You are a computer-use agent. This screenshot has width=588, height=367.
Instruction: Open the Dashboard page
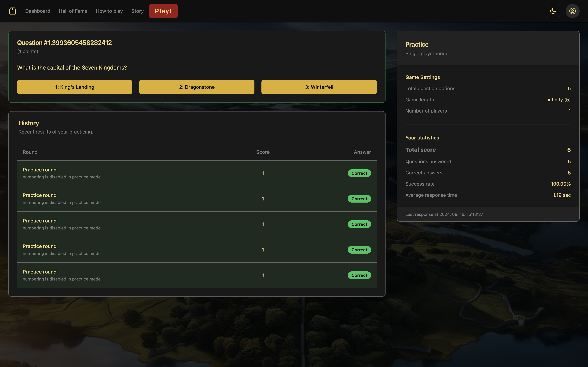(38, 11)
